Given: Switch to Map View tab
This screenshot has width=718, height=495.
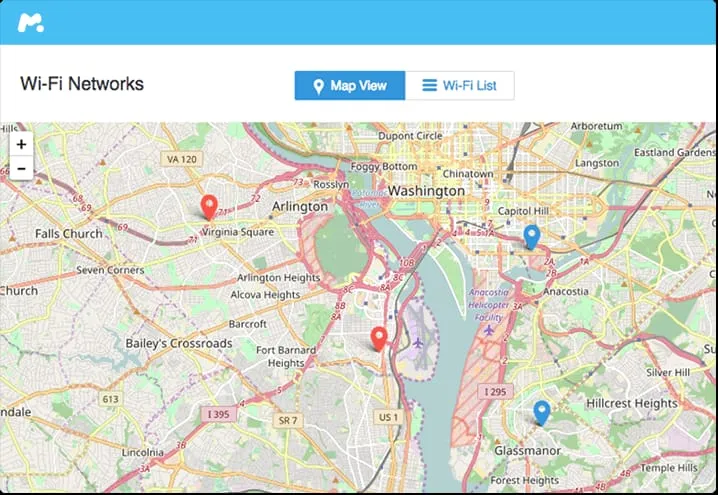Looking at the screenshot, I should [350, 86].
